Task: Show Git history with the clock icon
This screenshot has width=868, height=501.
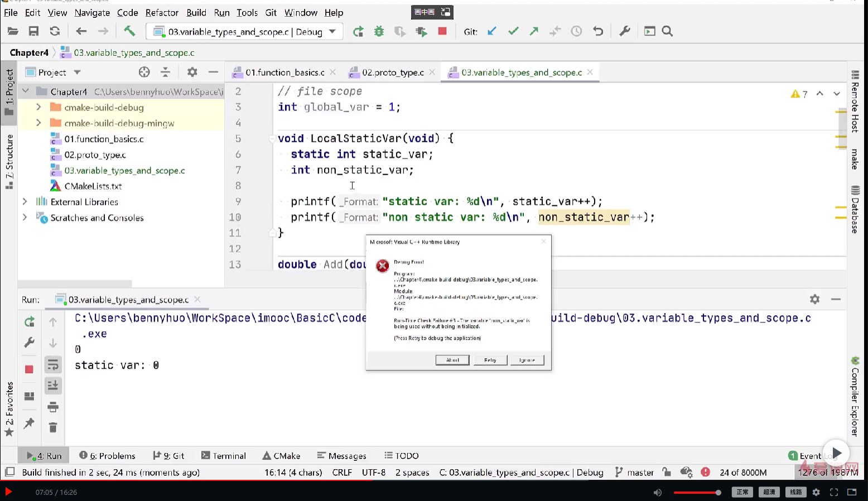Action: (x=576, y=31)
